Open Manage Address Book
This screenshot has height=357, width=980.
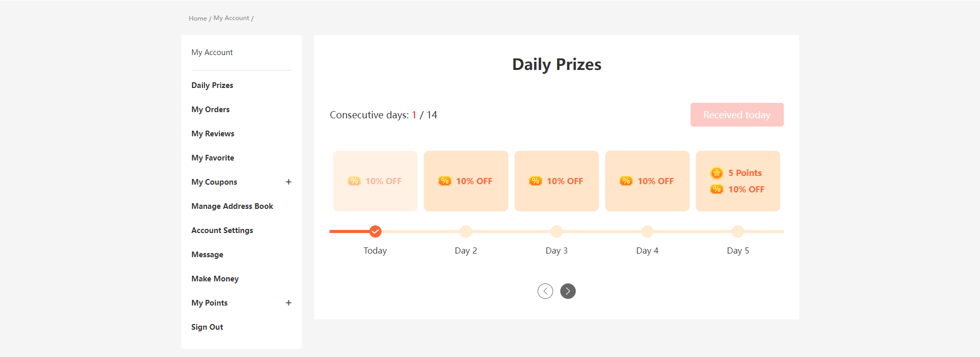point(232,206)
